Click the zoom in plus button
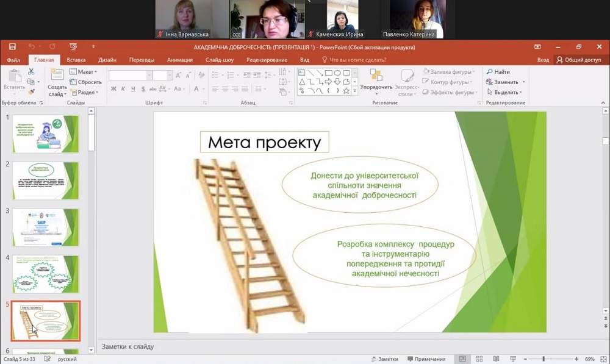Image resolution: width=610 pixels, height=364 pixels. point(576,359)
